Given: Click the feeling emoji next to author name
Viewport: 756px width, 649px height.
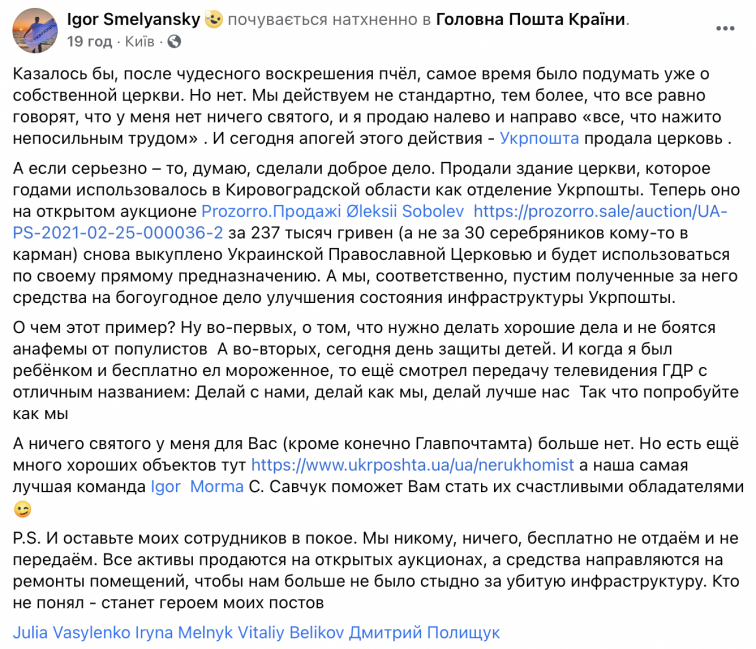Looking at the screenshot, I should (213, 19).
